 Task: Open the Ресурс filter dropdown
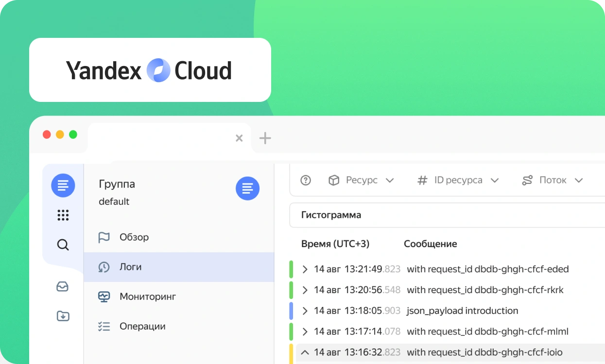coord(361,181)
